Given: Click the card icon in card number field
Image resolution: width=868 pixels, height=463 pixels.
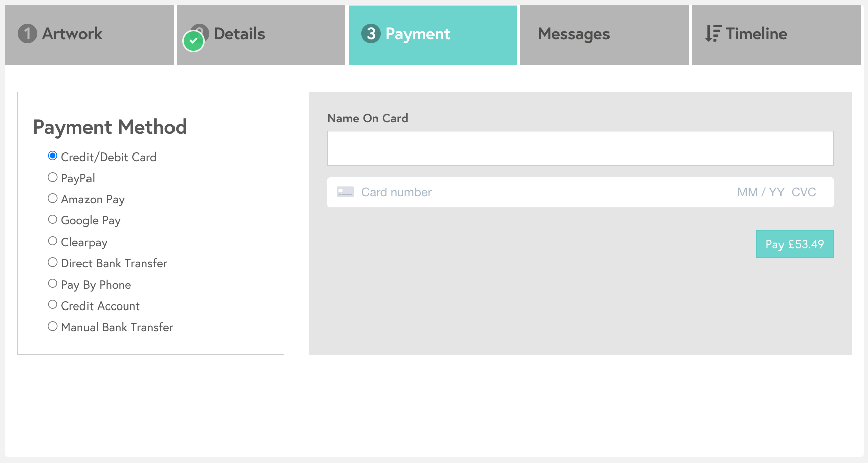Looking at the screenshot, I should [345, 192].
